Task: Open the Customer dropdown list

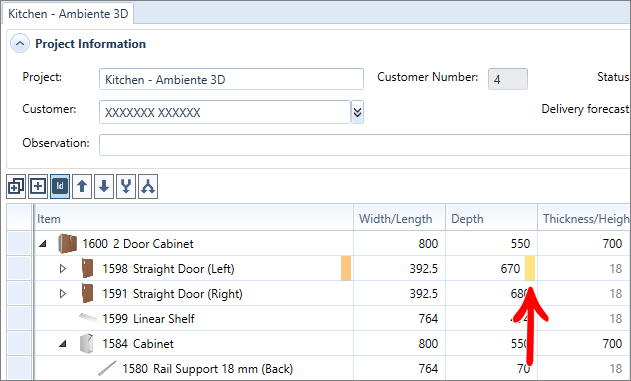Action: 357,112
